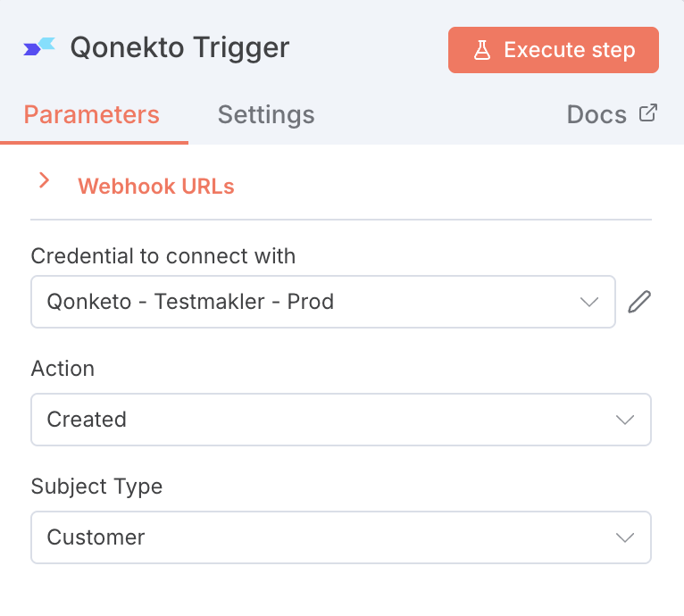The width and height of the screenshot is (684, 616).
Task: Click the Subject Type field label
Action: pos(96,487)
